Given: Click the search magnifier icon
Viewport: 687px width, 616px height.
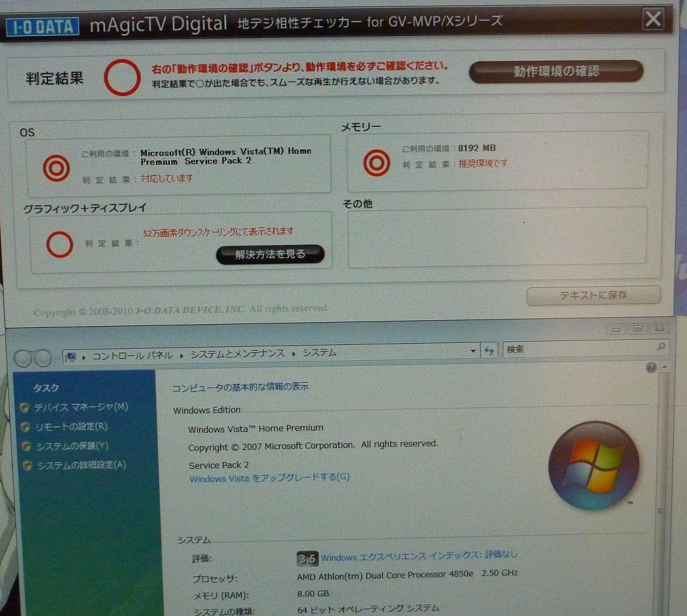Looking at the screenshot, I should (660, 347).
